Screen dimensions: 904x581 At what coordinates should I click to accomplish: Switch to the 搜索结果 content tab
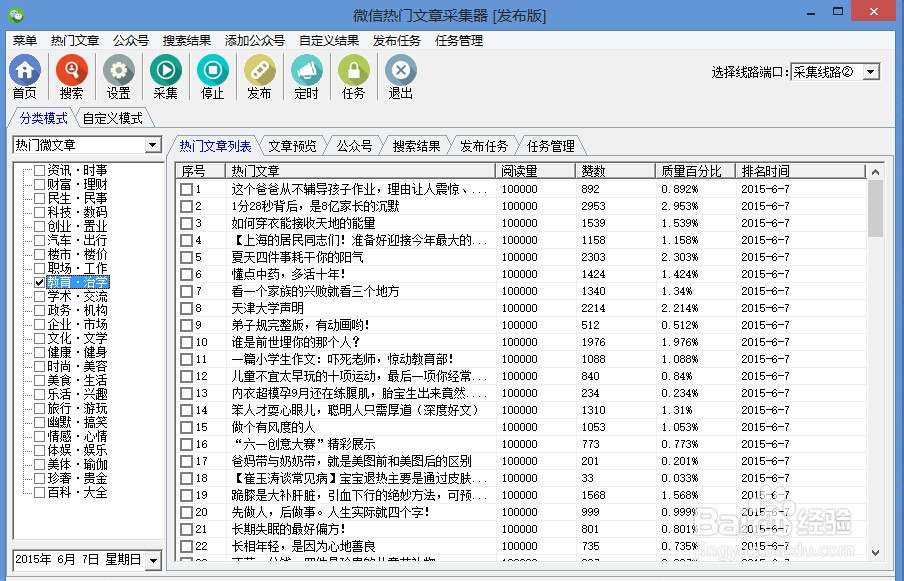click(x=416, y=146)
